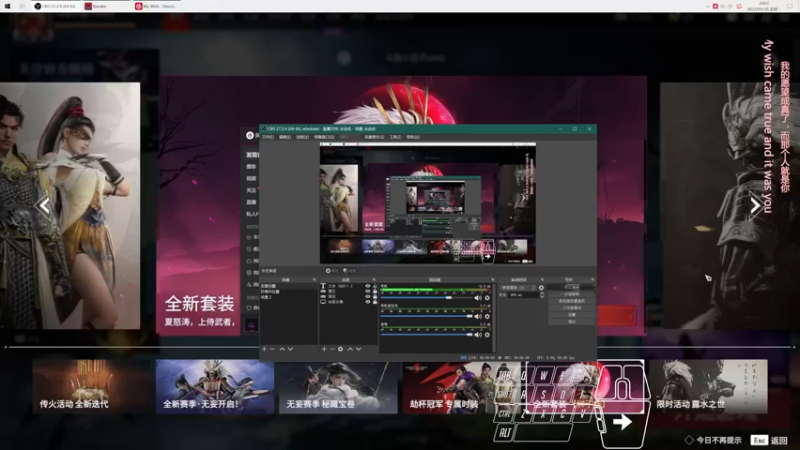Expand the system tray hidden icons chevron
The image size is (800, 450).
click(707, 6)
